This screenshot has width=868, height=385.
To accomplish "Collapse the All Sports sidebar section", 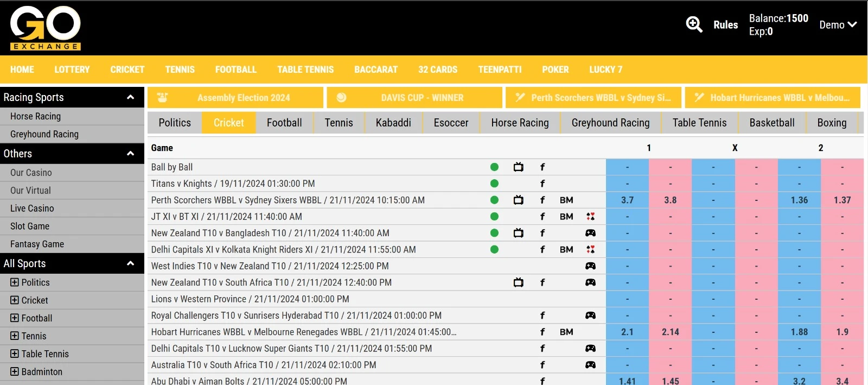I will click(130, 263).
